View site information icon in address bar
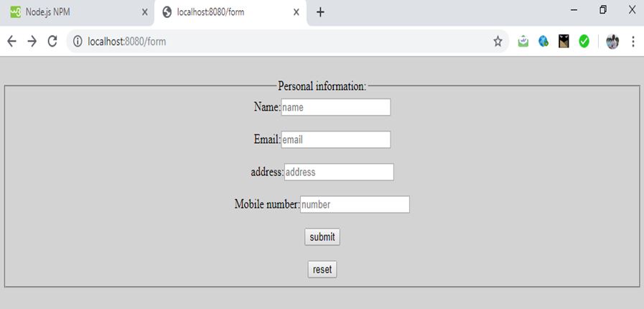This screenshot has width=644, height=309. pos(78,42)
